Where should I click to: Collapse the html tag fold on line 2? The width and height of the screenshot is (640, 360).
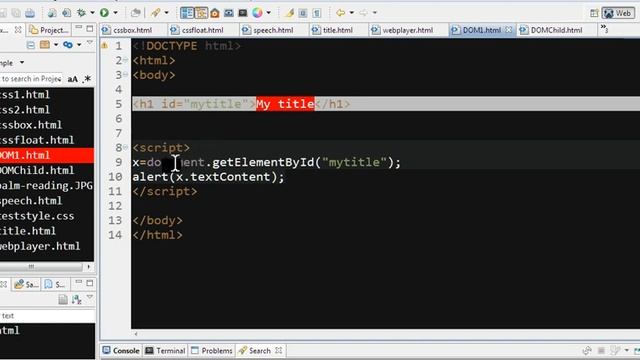(126, 60)
